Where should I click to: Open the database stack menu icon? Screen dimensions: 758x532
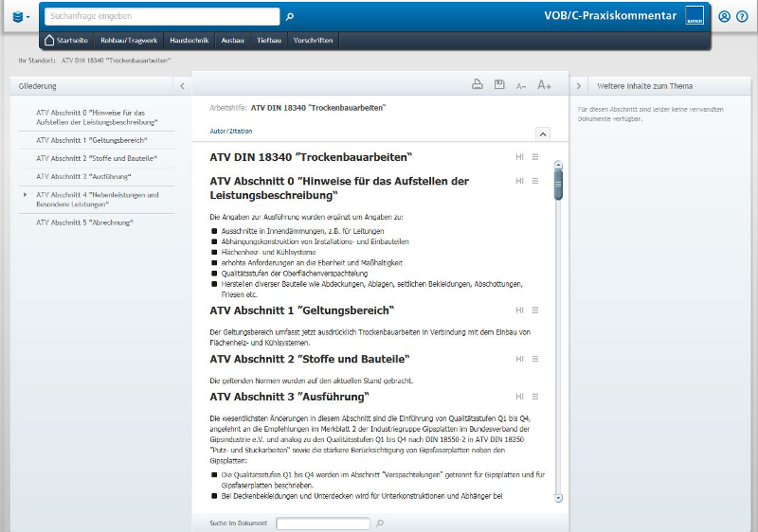20,17
